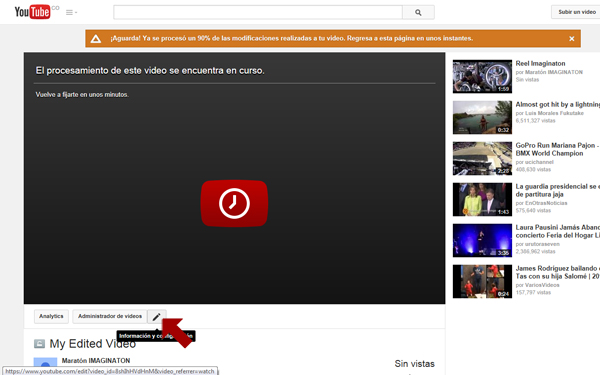Open Almost got hit by a lightning thumbnail
The image size is (600, 375).
(x=482, y=117)
